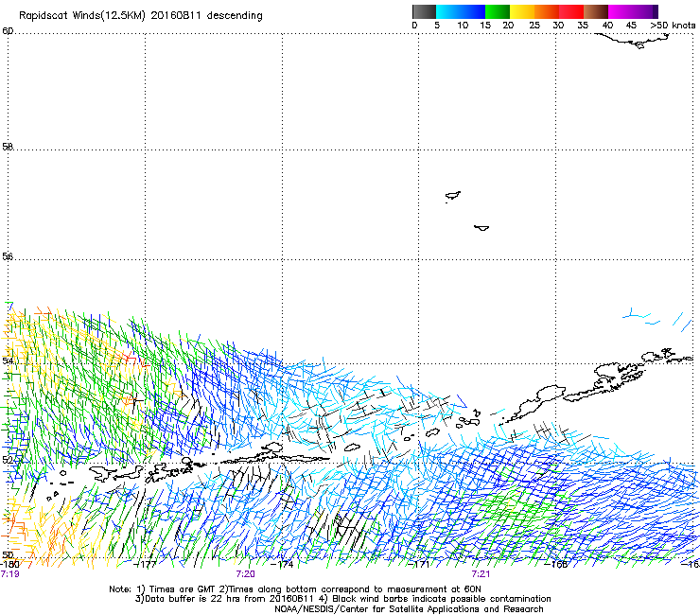The width and height of the screenshot is (700, 615).
Task: Click the '25' legend scale label
Action: pyautogui.click(x=534, y=26)
